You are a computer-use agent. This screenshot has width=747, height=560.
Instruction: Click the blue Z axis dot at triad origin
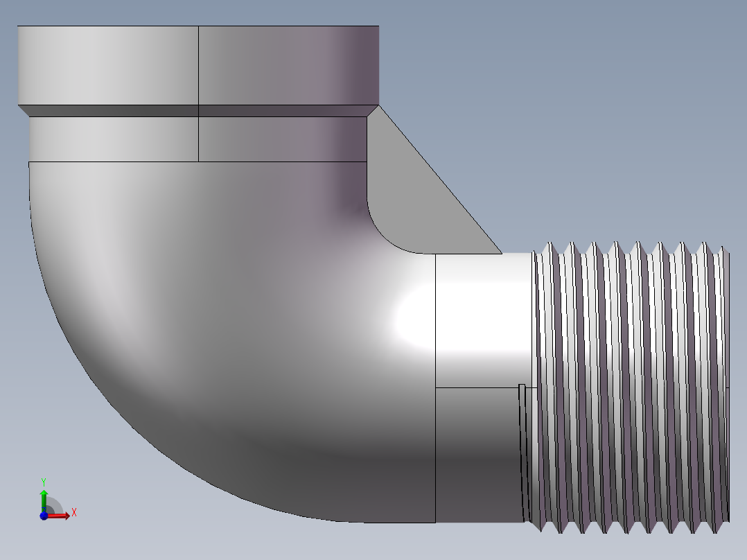44,516
